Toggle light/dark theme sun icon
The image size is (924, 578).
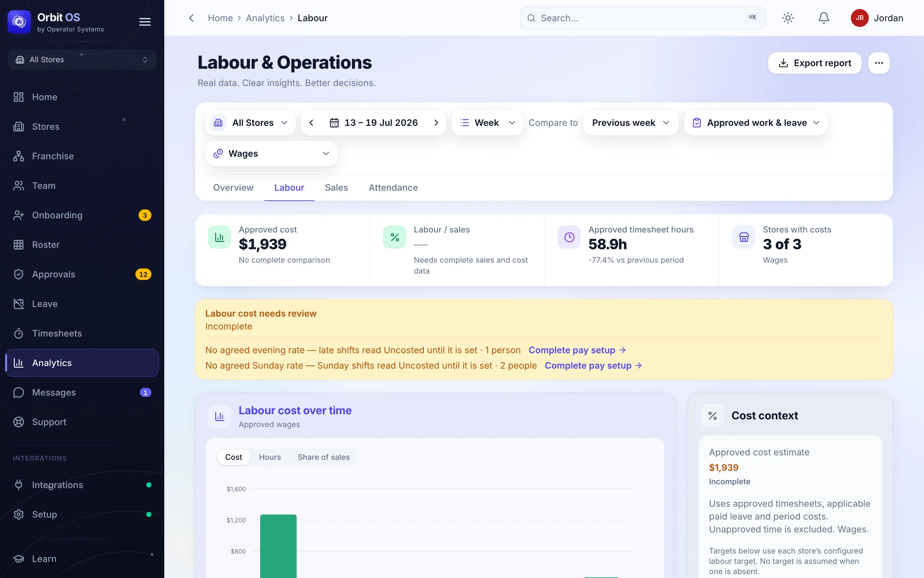pyautogui.click(x=788, y=18)
